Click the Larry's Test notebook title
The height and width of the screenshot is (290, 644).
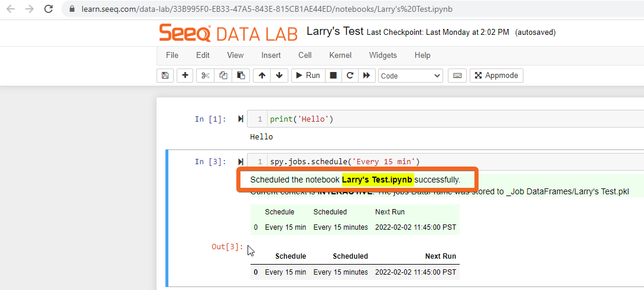tap(335, 31)
